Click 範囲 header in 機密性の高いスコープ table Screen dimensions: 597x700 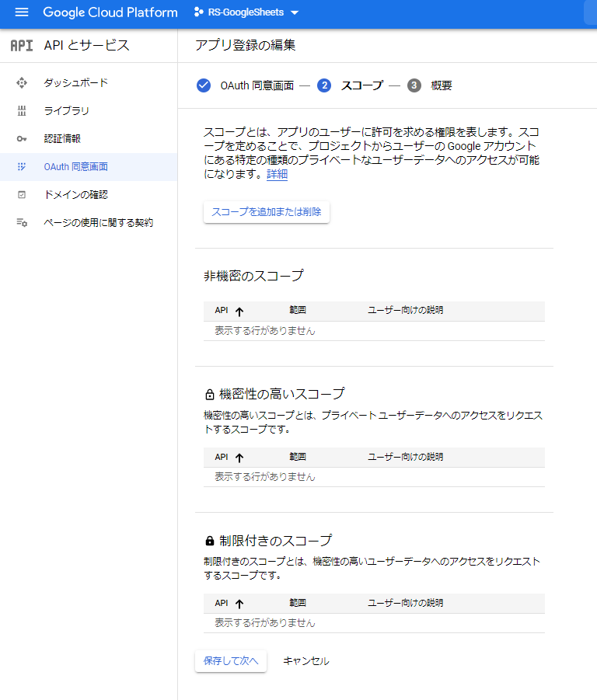(298, 457)
